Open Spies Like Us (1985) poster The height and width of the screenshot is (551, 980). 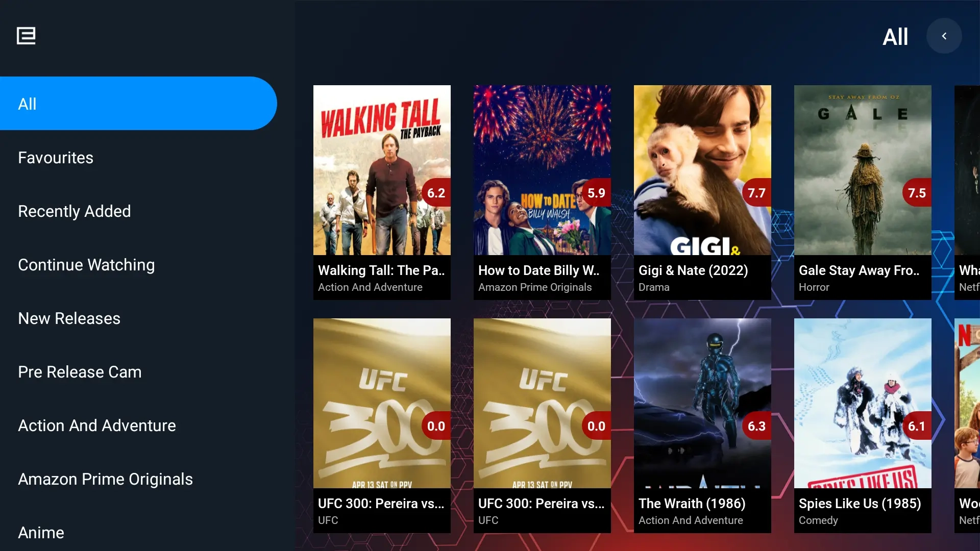pyautogui.click(x=863, y=425)
